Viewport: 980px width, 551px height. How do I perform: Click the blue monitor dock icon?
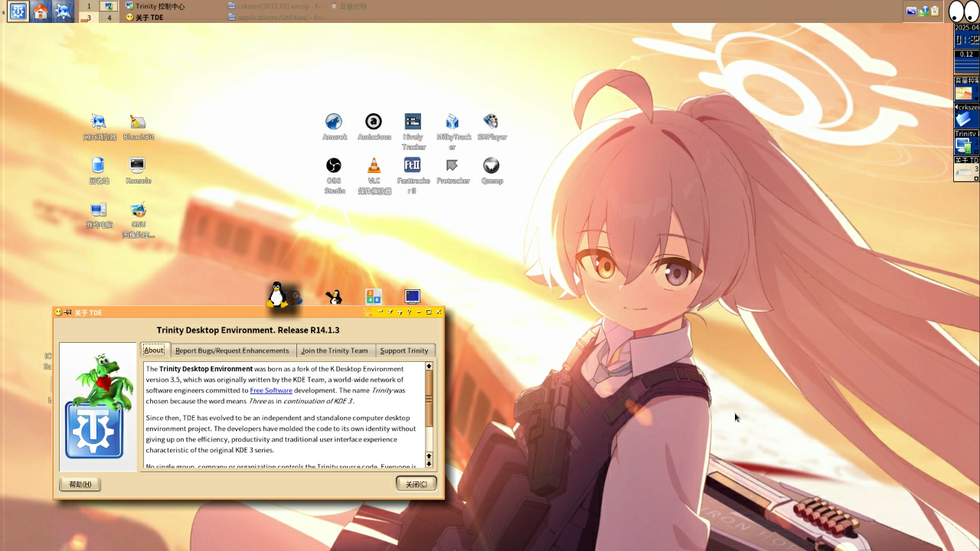tap(412, 296)
